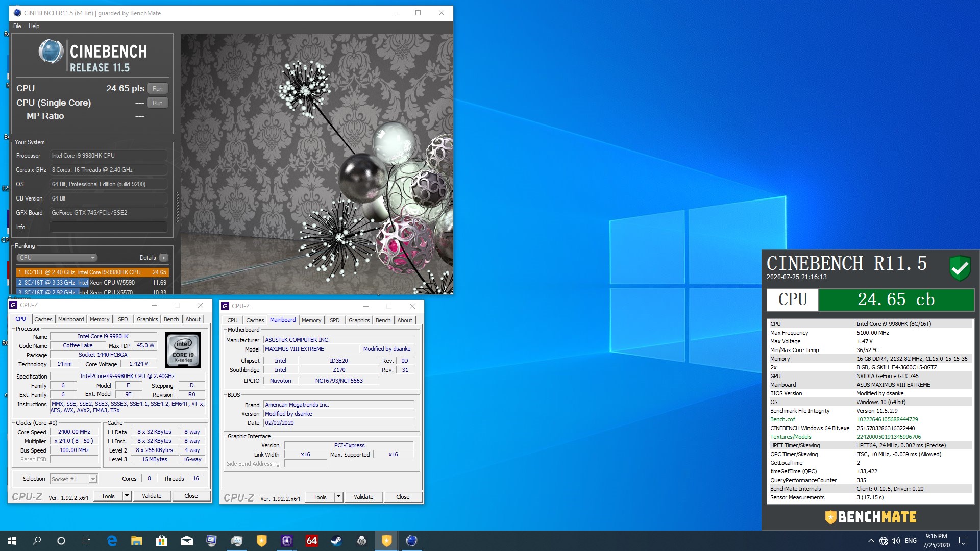Open the Graphics tab in Mainboard CPU-Z

(x=359, y=320)
